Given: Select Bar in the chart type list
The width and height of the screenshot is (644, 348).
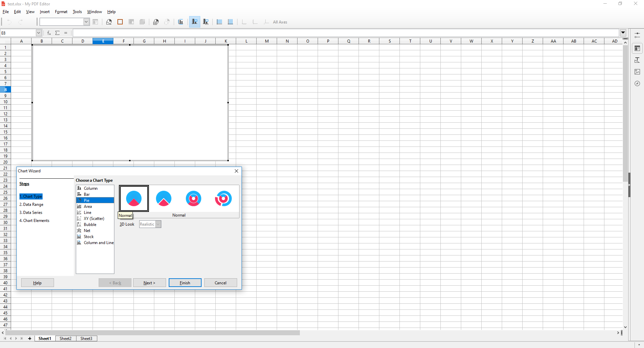Looking at the screenshot, I should 95,194.
